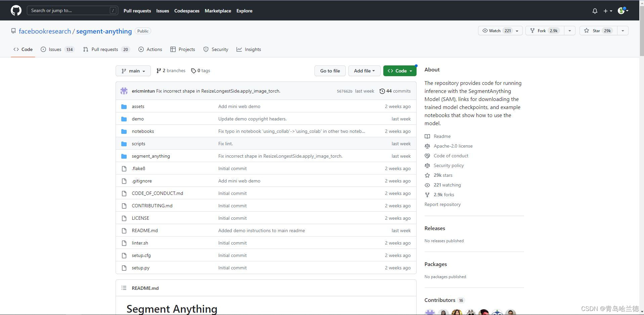Open CODE_OF_CONDUCT.md file
This screenshot has height=315, width=644.
tap(158, 193)
